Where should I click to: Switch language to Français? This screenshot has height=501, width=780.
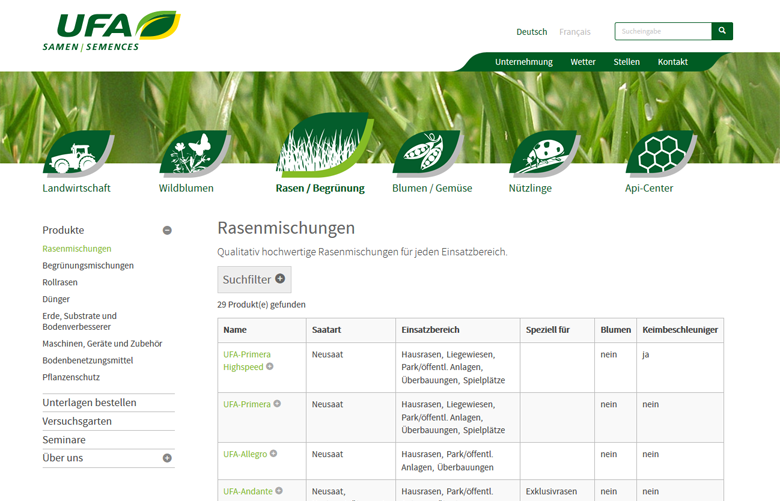click(x=574, y=32)
